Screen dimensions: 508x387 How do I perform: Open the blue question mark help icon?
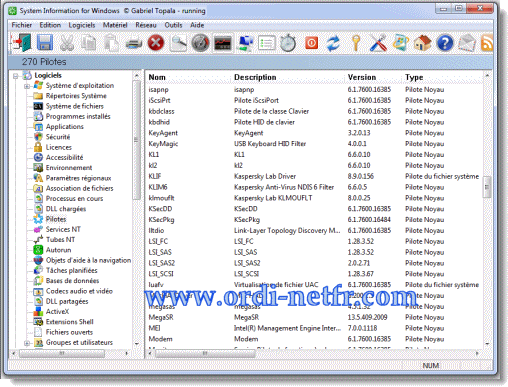coord(445,43)
